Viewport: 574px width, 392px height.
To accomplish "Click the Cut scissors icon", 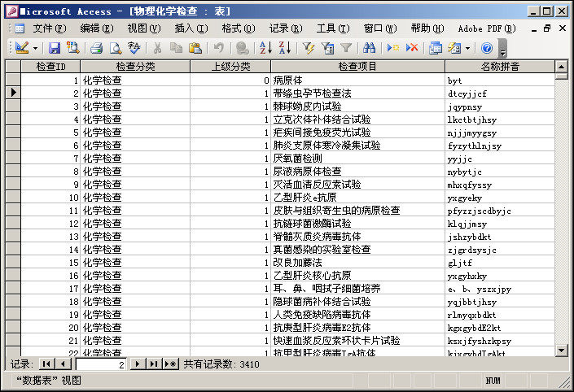I will [157, 48].
